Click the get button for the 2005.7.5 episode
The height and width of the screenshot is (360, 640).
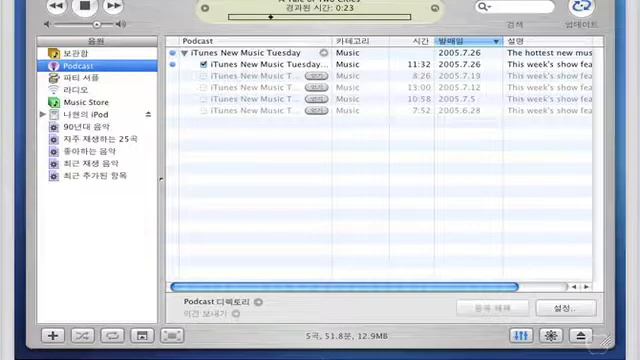(316, 99)
